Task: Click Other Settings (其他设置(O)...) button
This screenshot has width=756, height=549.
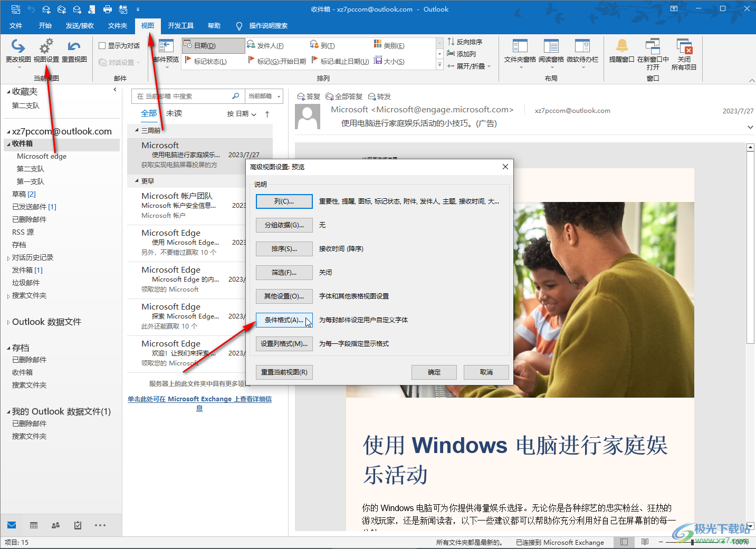Action: 284,296
